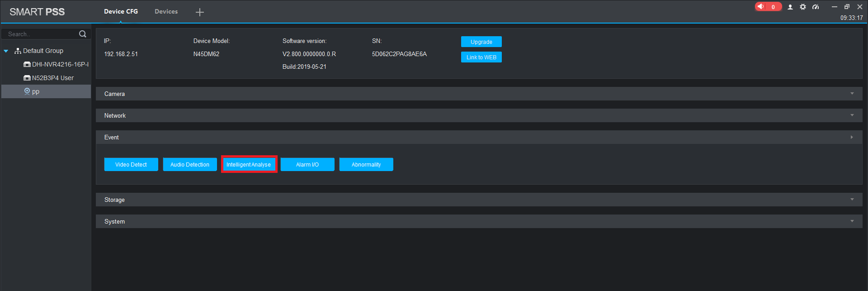Collapse the Event section arrow
Screen dimensions: 868x291
852,137
